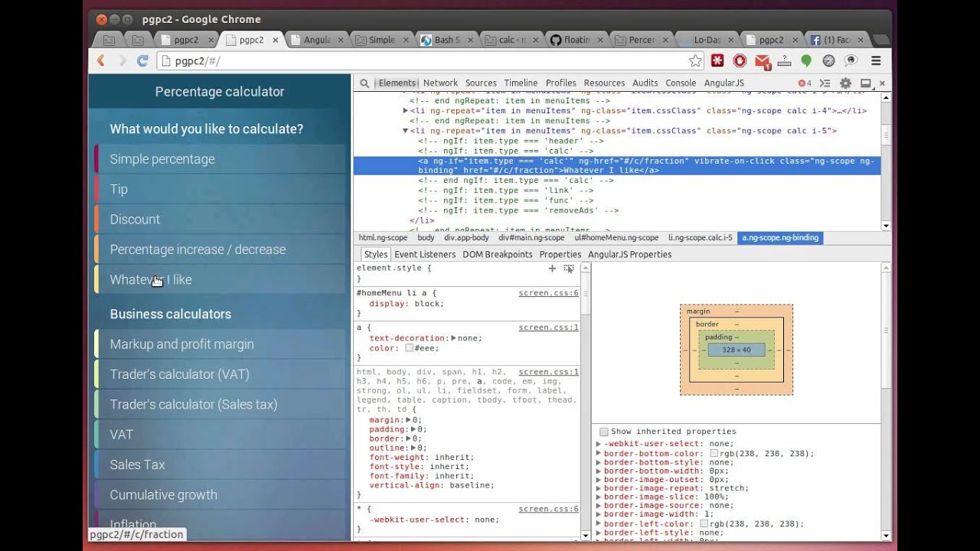The width and height of the screenshot is (980, 551).
Task: Collapse the li element with class calc i-5
Action: (x=406, y=131)
